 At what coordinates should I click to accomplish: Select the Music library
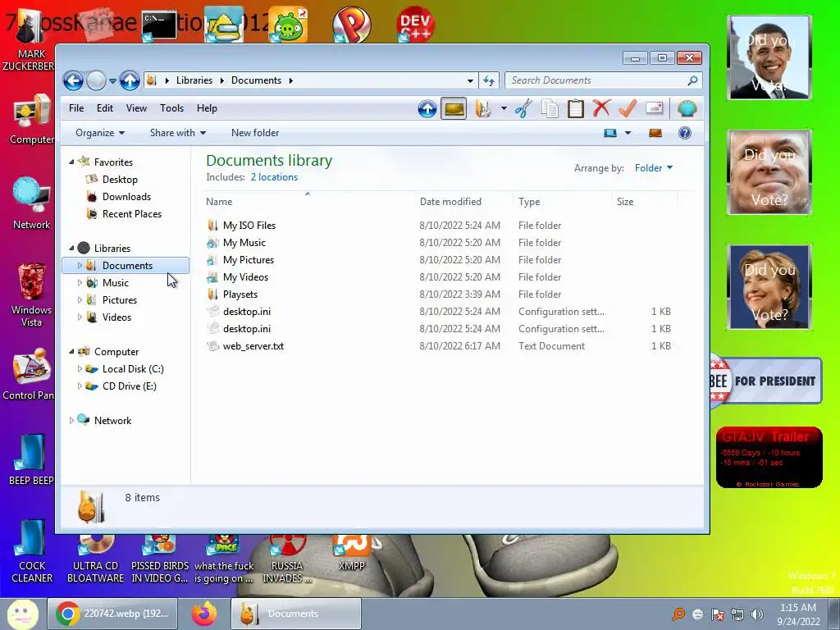[x=115, y=283]
